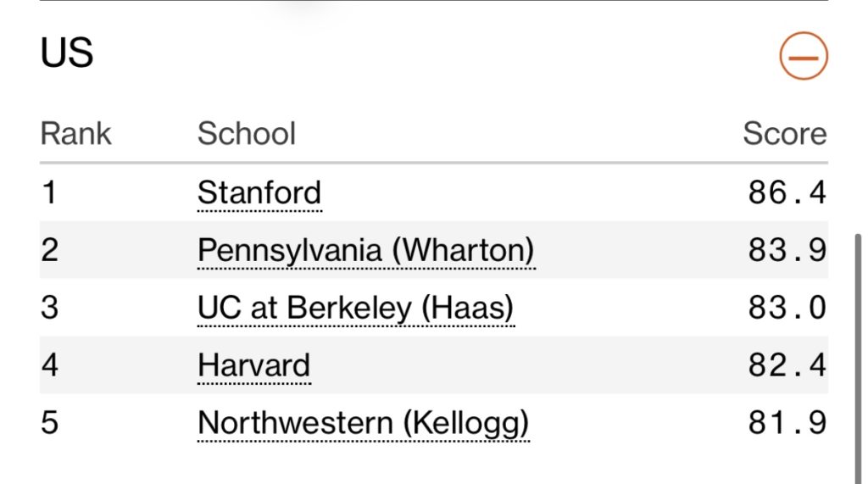Click the US section heading

(67, 54)
